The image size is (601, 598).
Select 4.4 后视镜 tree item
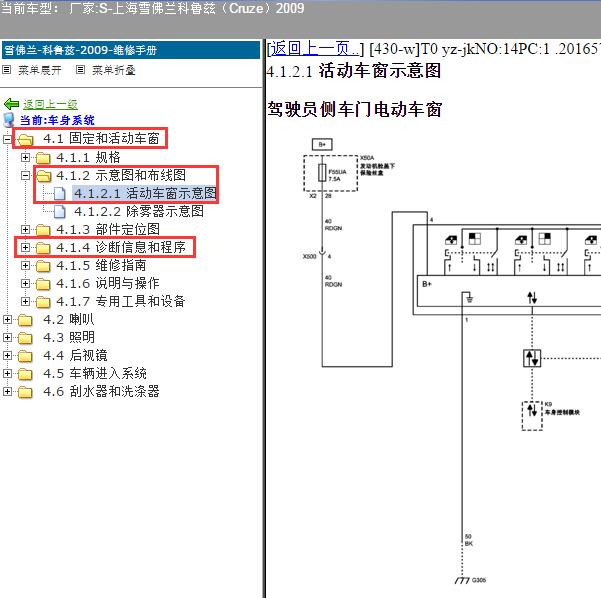coord(75,355)
